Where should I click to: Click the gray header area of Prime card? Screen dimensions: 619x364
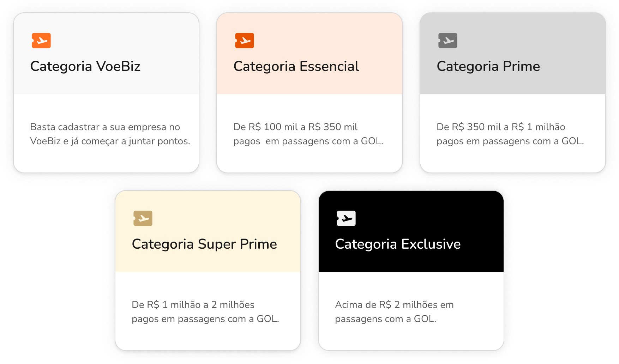pos(513,54)
